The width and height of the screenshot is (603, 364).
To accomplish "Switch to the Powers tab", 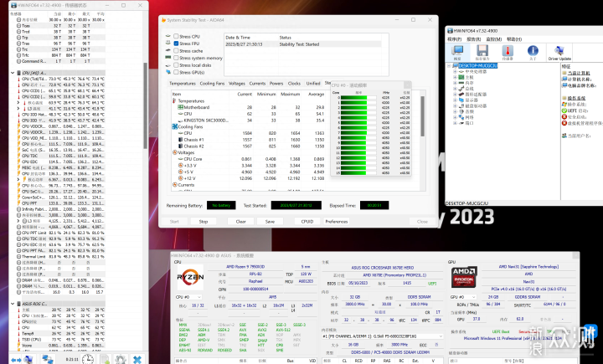I will 276,84.
